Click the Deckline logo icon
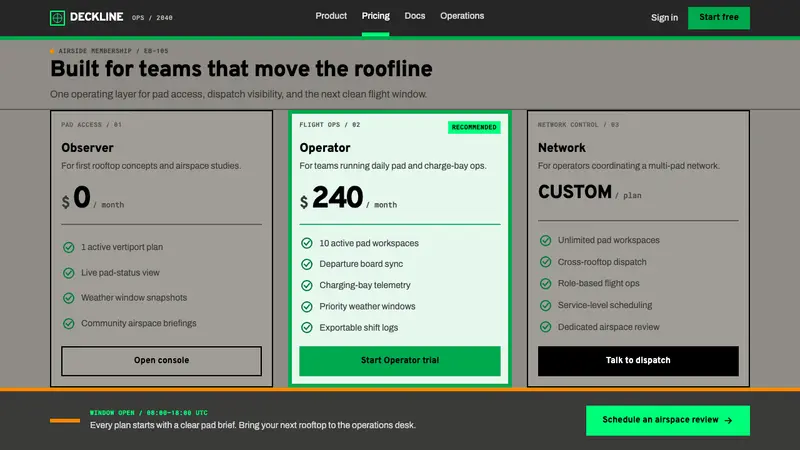Viewport: 800px width, 450px height. 57,18
